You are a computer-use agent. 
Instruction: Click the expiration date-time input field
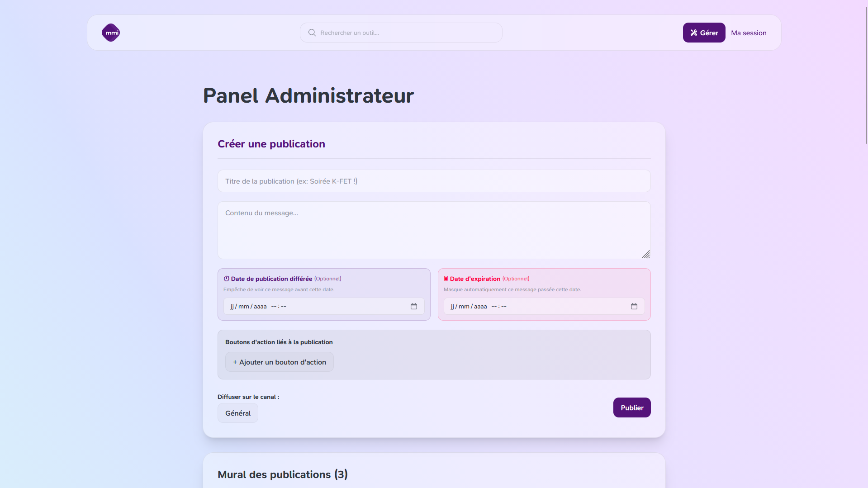pyautogui.click(x=537, y=306)
